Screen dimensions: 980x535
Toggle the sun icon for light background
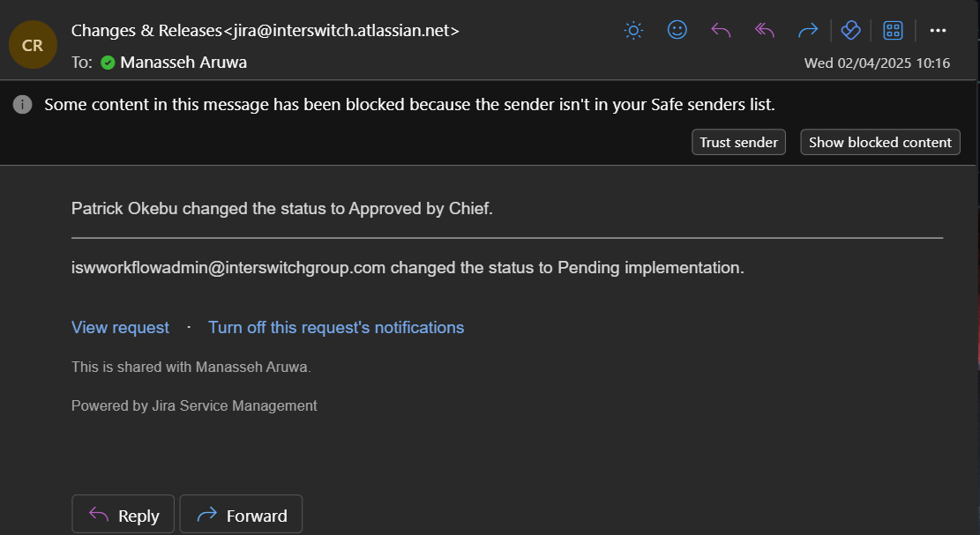633,31
